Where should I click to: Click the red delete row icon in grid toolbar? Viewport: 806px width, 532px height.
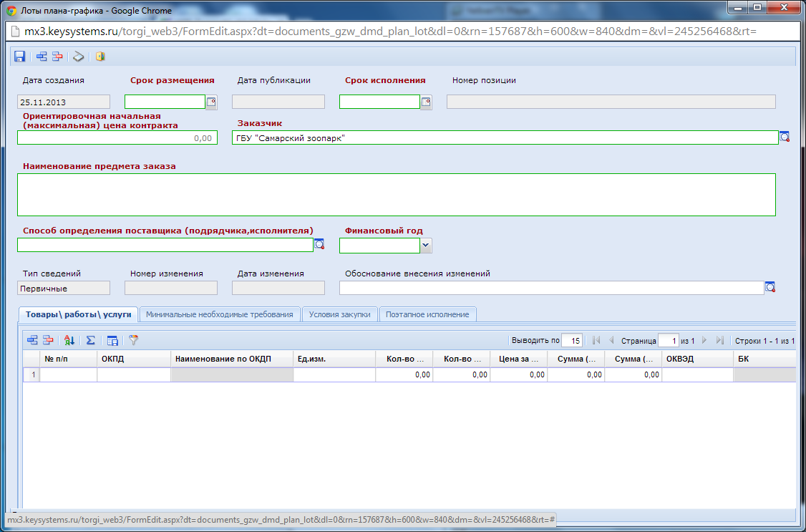48,341
